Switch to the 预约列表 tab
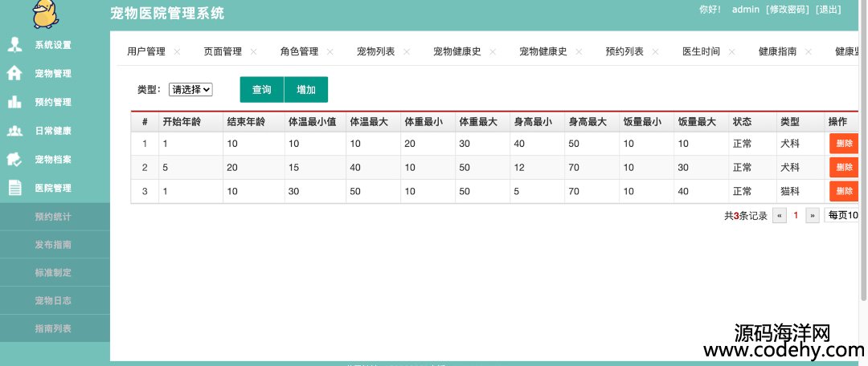This screenshot has height=366, width=868. coord(624,51)
